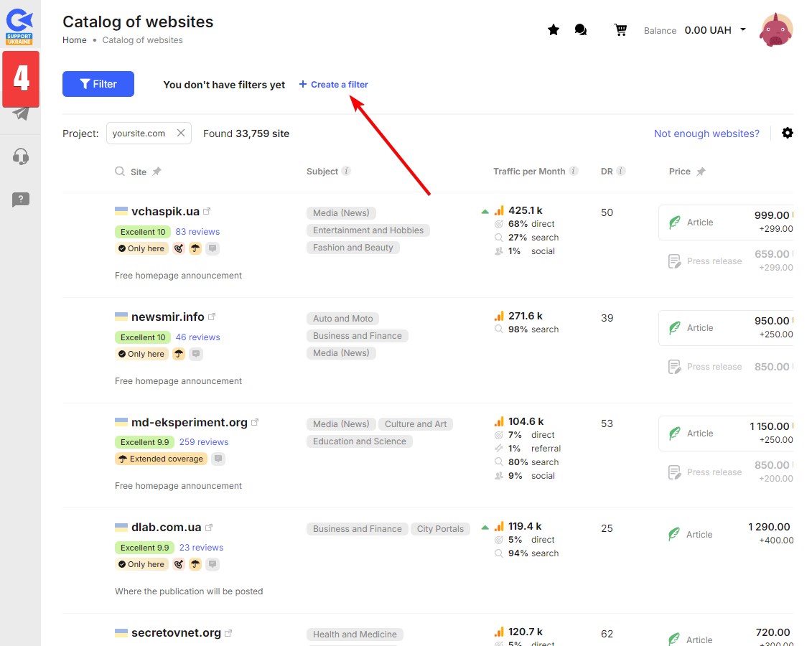Image resolution: width=812 pixels, height=646 pixels.
Task: Select the Media (News) tag for vchaspik.ua
Action: pyautogui.click(x=341, y=213)
